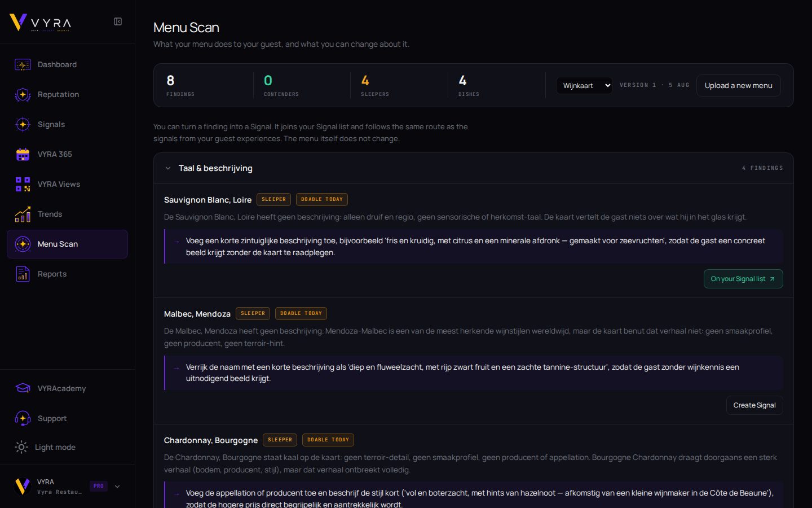Screen dimensions: 812x508
Task: Click the Chardonnay, Bourgogne finding title
Action: 211,440
